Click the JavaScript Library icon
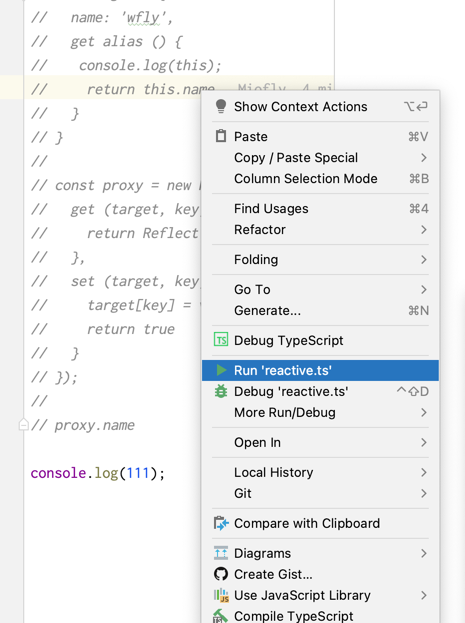Image resolution: width=465 pixels, height=623 pixels. click(x=221, y=595)
